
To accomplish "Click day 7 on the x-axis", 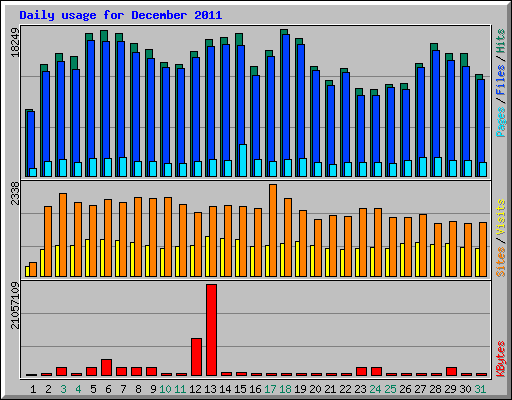I will coord(123,389).
